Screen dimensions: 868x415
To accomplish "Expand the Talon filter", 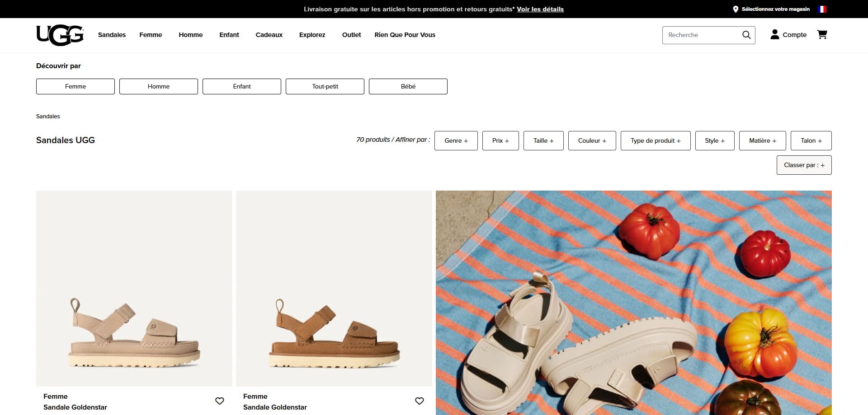I will [811, 140].
